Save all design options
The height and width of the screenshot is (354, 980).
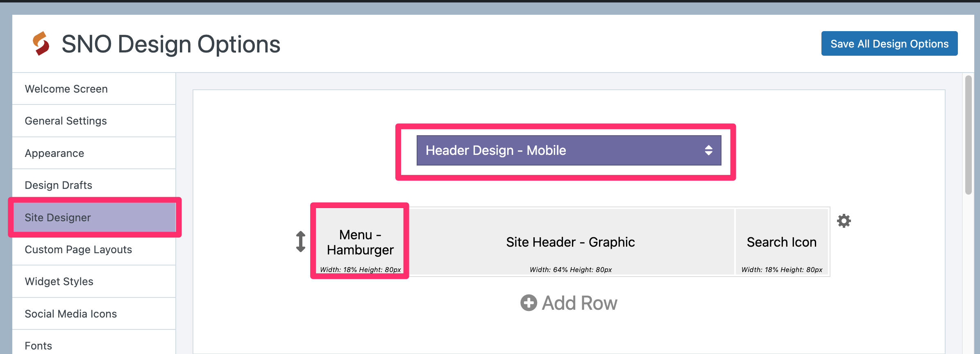point(889,43)
